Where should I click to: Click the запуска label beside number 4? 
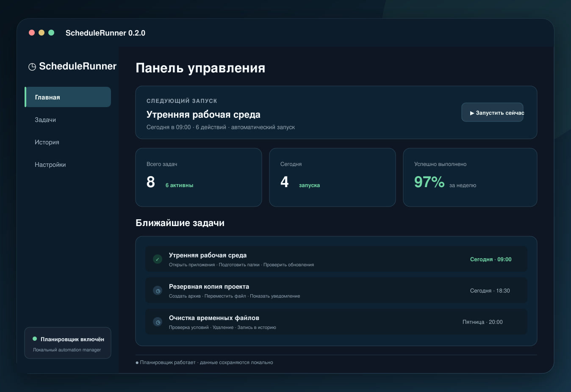[x=309, y=185]
